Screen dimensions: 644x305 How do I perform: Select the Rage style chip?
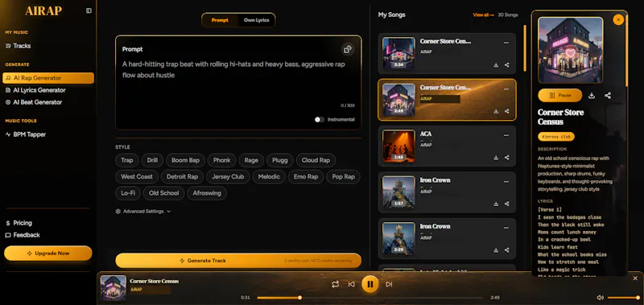click(251, 160)
